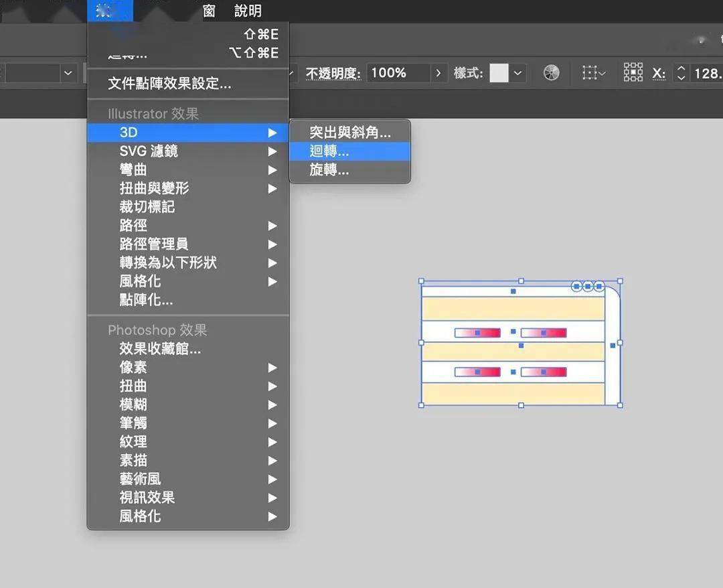Open 文件點陣效果設定... menu item
The image size is (723, 588).
click(169, 84)
